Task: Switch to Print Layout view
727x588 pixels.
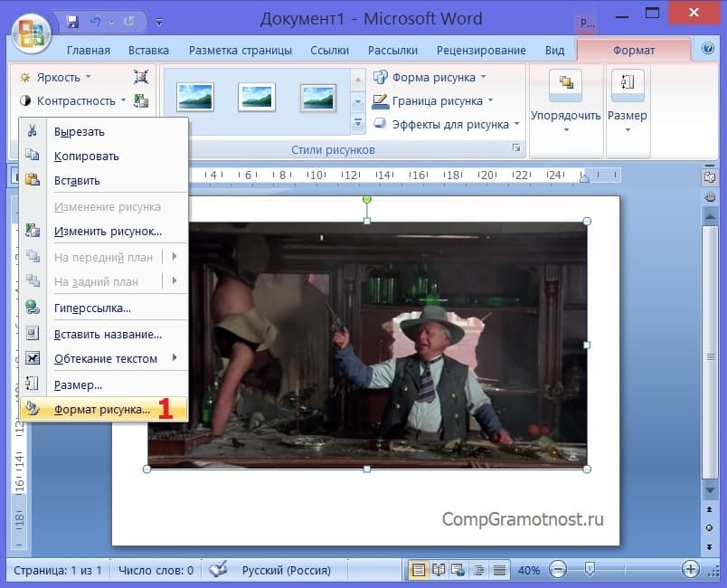Action: (419, 569)
